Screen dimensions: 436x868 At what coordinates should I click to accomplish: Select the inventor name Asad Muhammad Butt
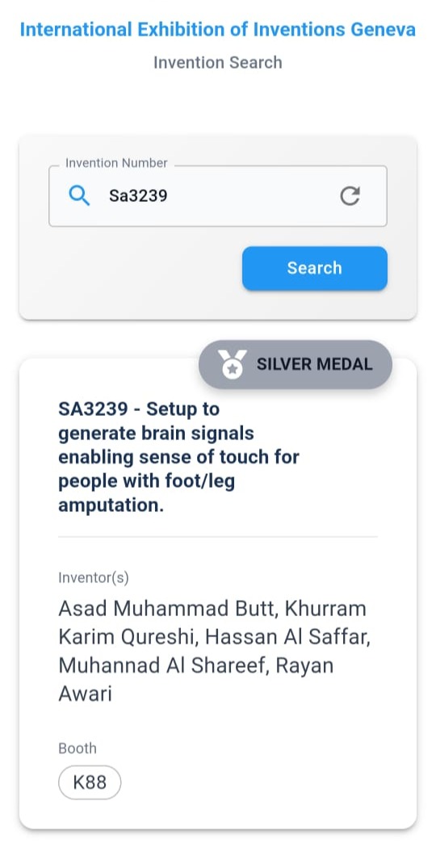point(166,608)
